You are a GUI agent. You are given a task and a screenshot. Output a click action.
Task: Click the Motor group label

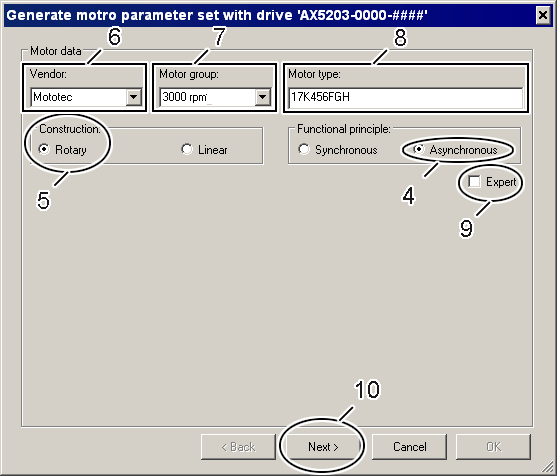tap(189, 74)
